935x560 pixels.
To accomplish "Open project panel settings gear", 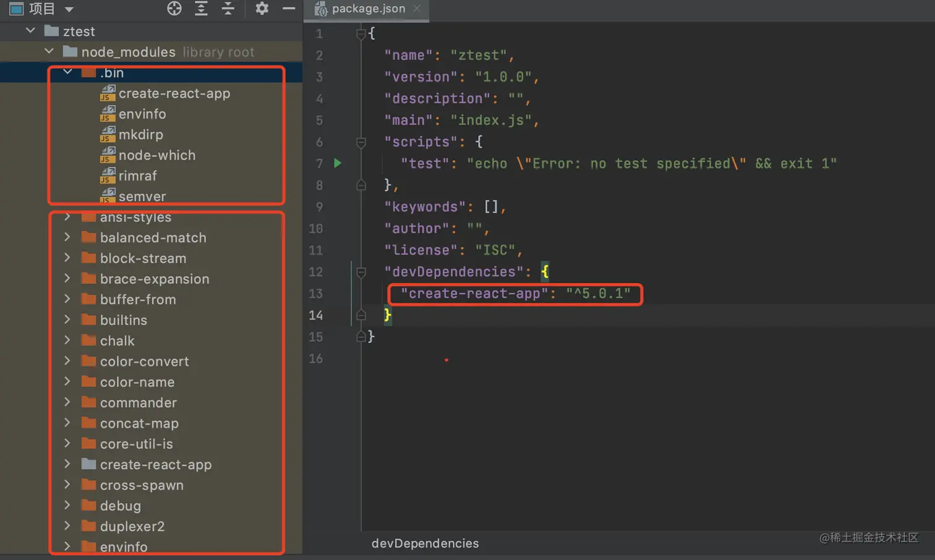I will 262,9.
